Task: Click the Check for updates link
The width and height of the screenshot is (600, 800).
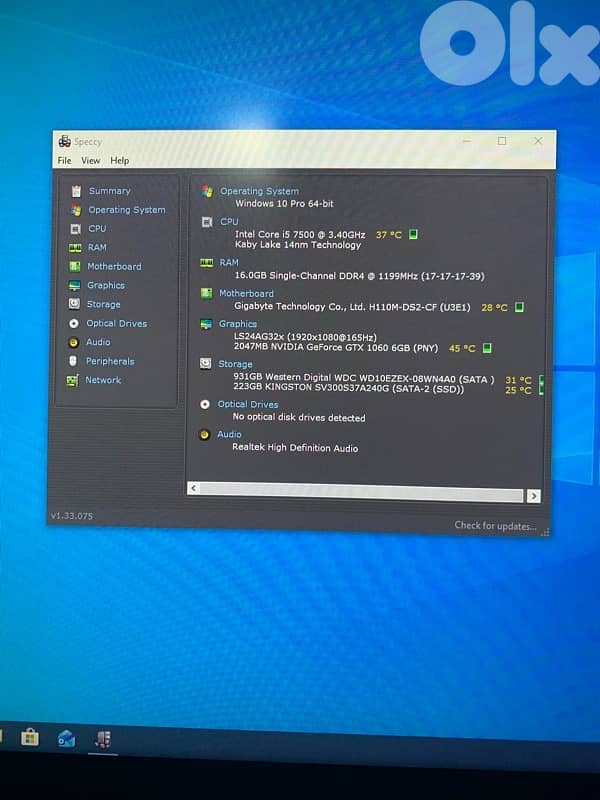Action: click(495, 526)
